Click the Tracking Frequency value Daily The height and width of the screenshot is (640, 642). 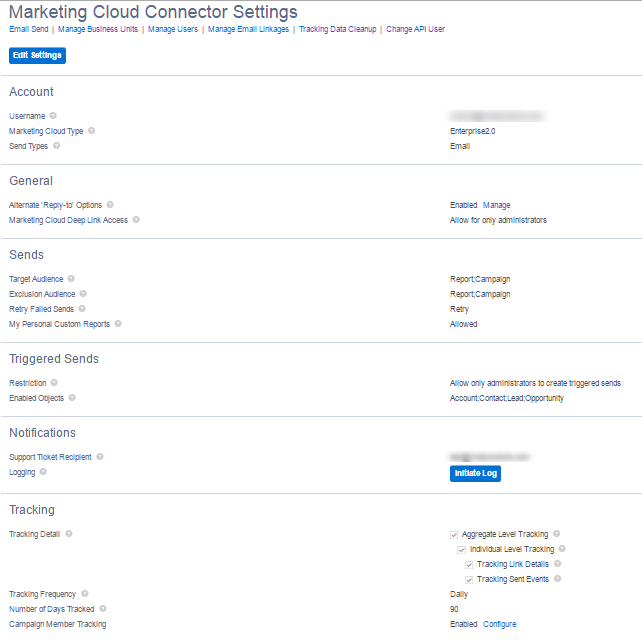[x=459, y=594]
